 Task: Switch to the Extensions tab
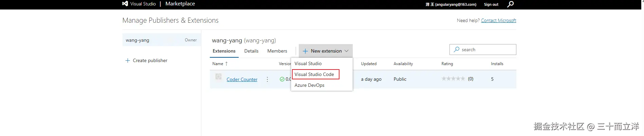click(x=224, y=51)
